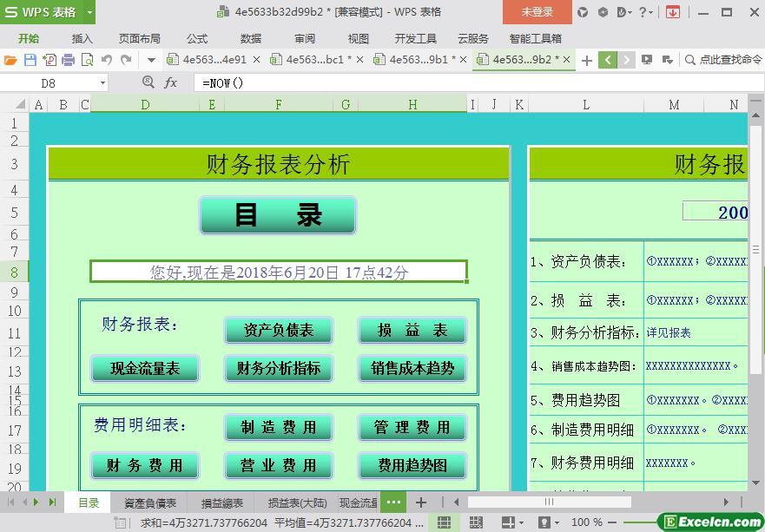
Task: Expand the Name Box dropdown arrow
Action: pyautogui.click(x=102, y=82)
